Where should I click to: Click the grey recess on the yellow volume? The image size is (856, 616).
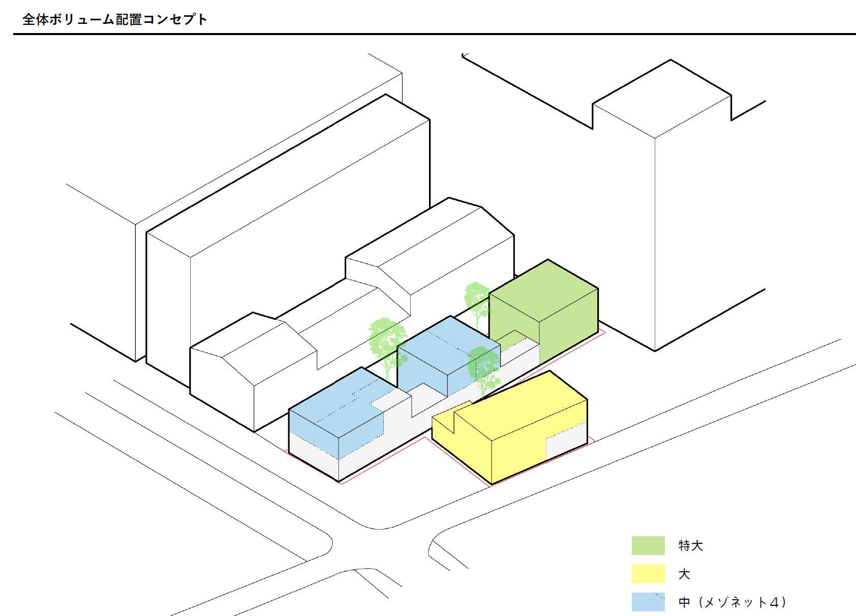(566, 441)
